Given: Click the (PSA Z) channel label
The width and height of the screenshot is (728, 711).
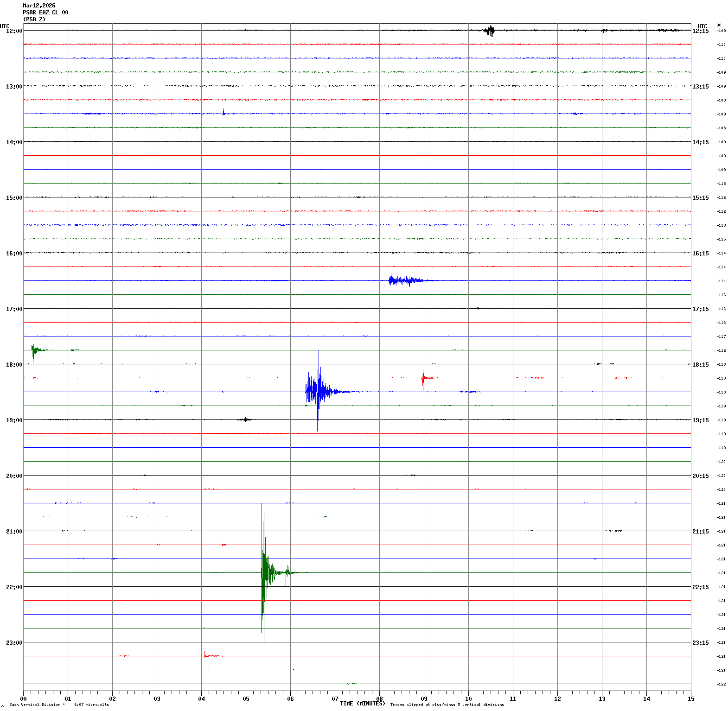Looking at the screenshot, I should [x=34, y=19].
